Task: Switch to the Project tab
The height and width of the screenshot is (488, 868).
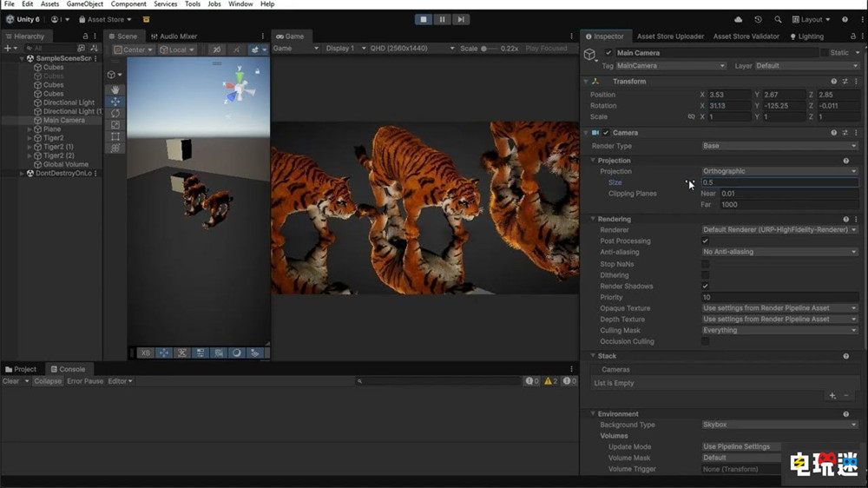Action: [x=21, y=369]
